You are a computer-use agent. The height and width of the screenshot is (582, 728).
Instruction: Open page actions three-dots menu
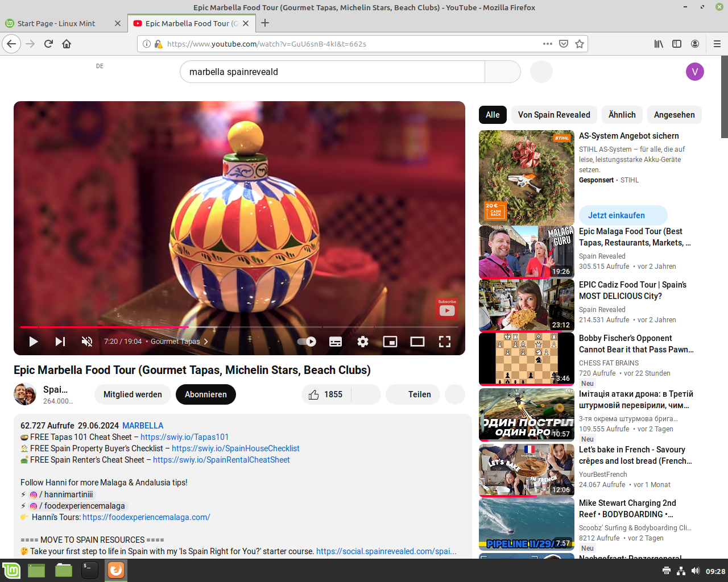pos(548,44)
